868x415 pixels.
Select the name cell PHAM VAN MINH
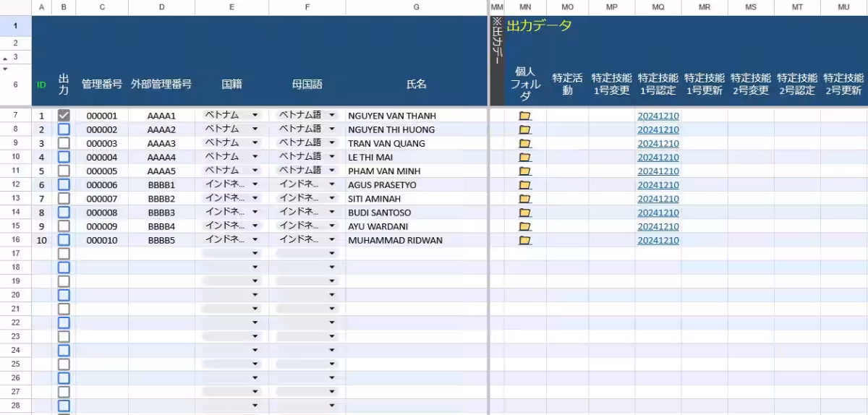pyautogui.click(x=383, y=171)
